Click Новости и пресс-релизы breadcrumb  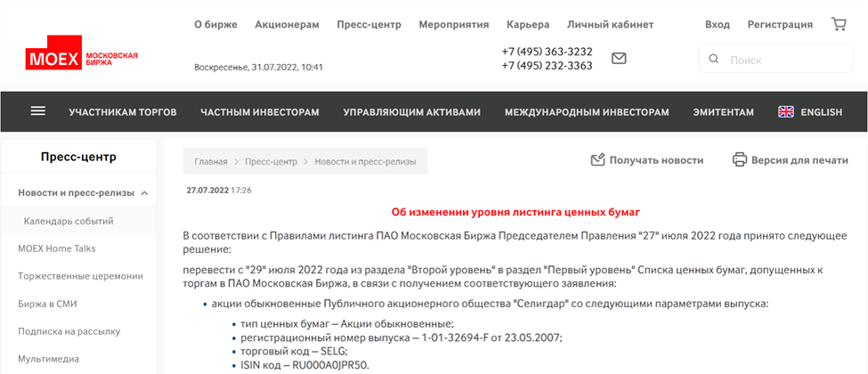365,162
